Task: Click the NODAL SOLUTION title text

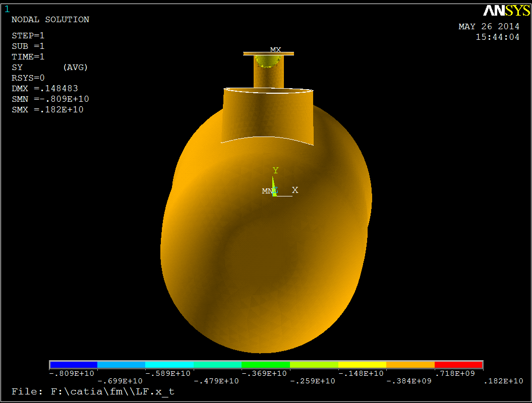Action: click(x=50, y=20)
